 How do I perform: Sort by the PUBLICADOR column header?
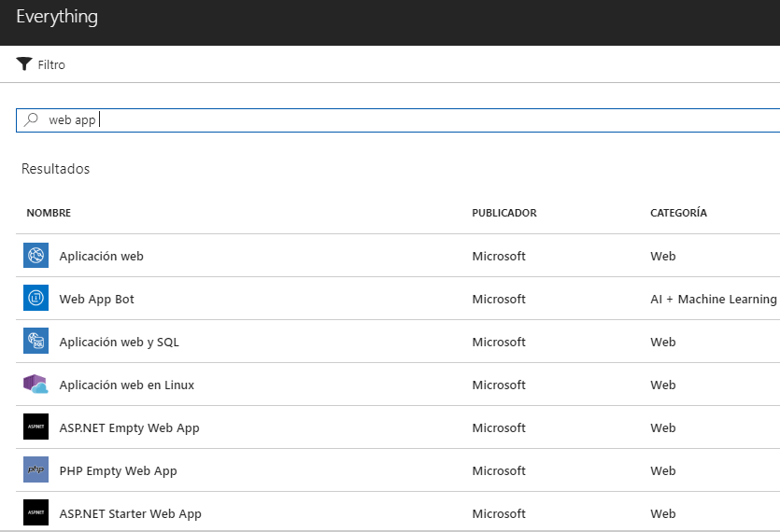(503, 213)
